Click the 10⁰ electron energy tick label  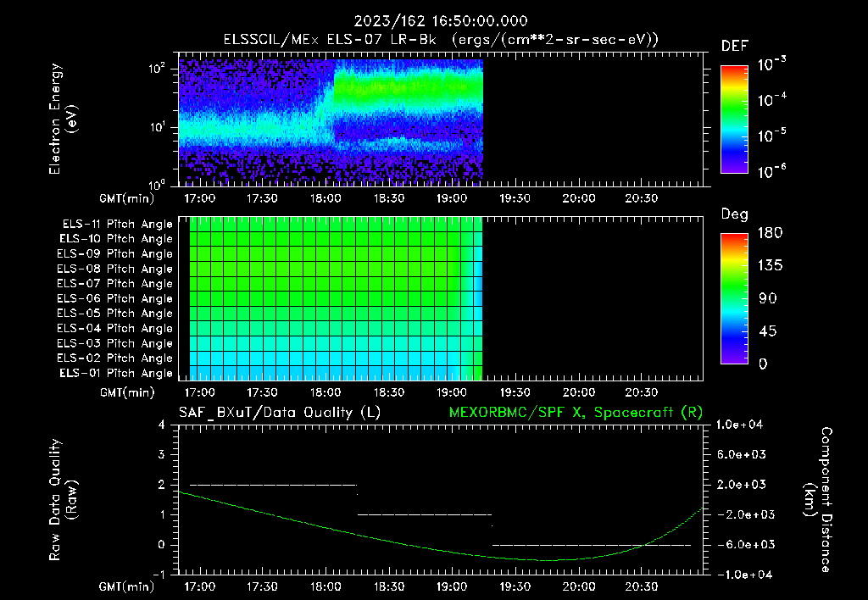click(x=157, y=184)
